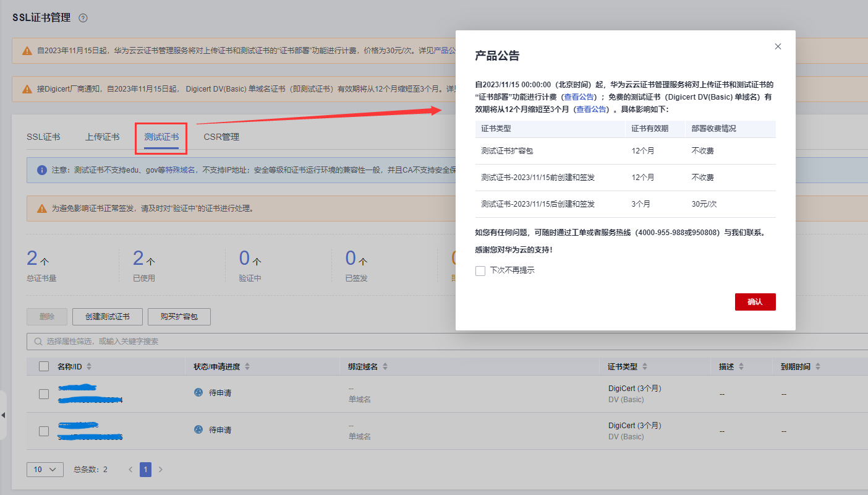Open first 查看公告 link in dialog
868x495 pixels.
pos(579,97)
